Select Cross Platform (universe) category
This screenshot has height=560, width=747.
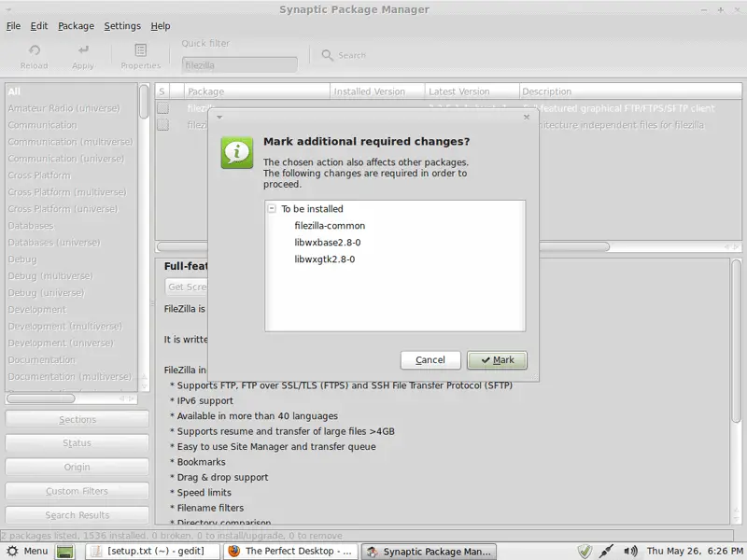72,208
